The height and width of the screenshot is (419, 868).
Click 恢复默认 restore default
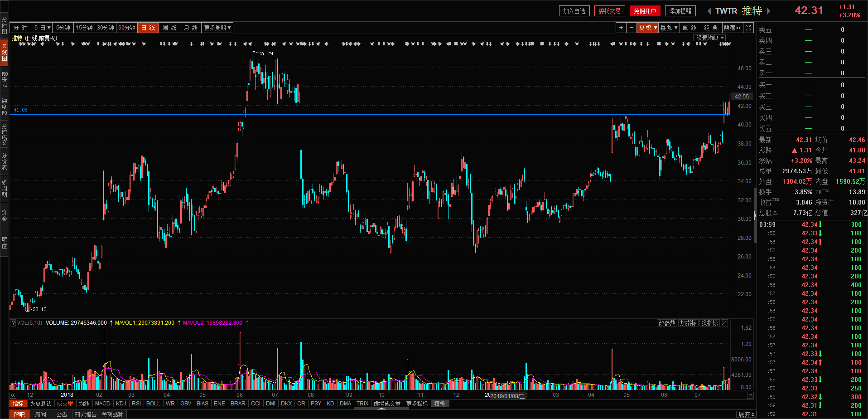click(40, 404)
